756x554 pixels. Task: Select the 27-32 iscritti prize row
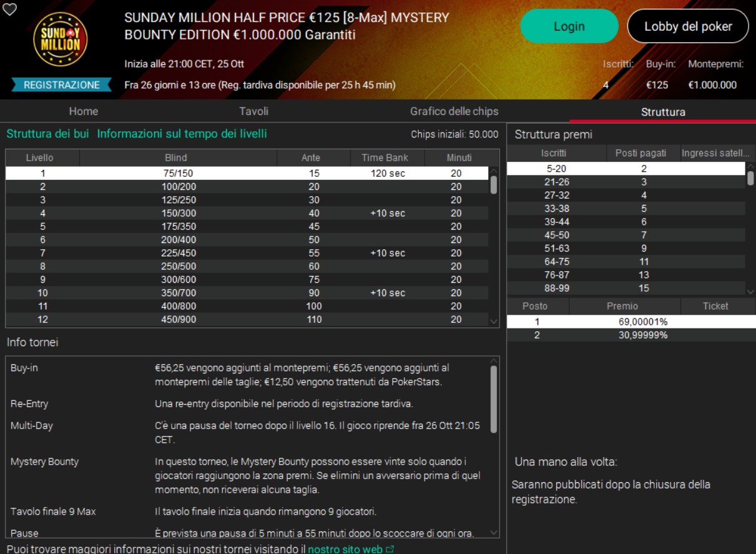626,195
